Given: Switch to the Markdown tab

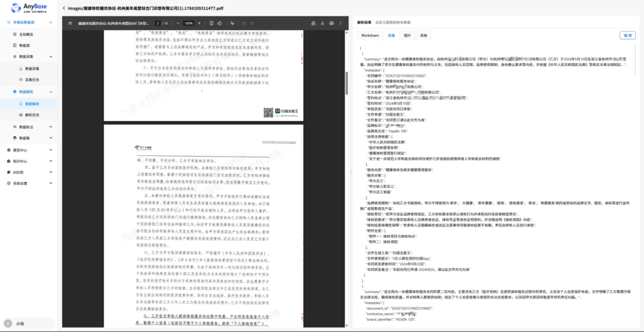Looking at the screenshot, I should [369, 36].
